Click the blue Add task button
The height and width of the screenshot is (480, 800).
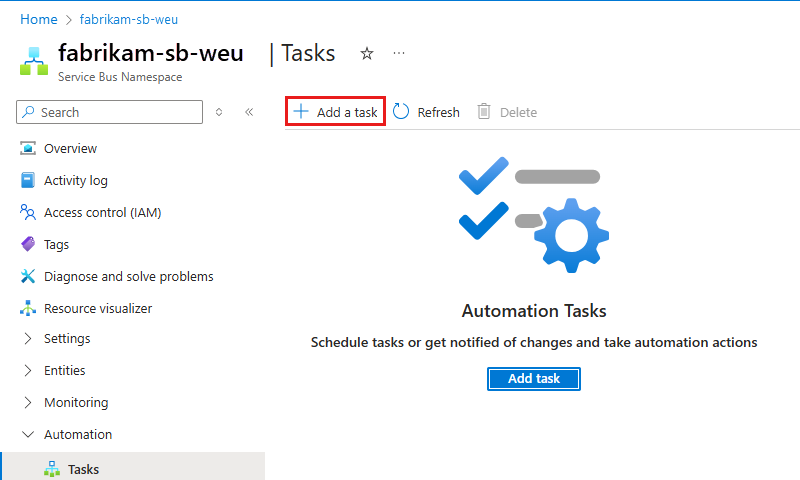[x=534, y=379]
